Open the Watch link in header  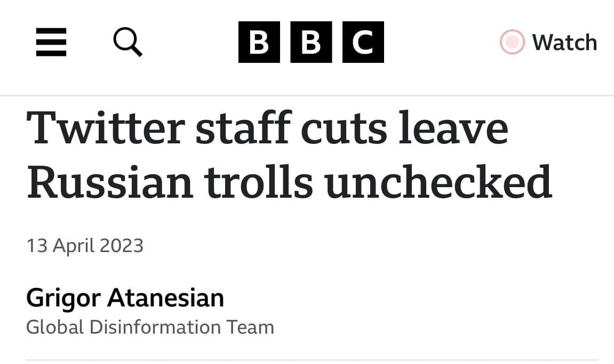coord(564,42)
